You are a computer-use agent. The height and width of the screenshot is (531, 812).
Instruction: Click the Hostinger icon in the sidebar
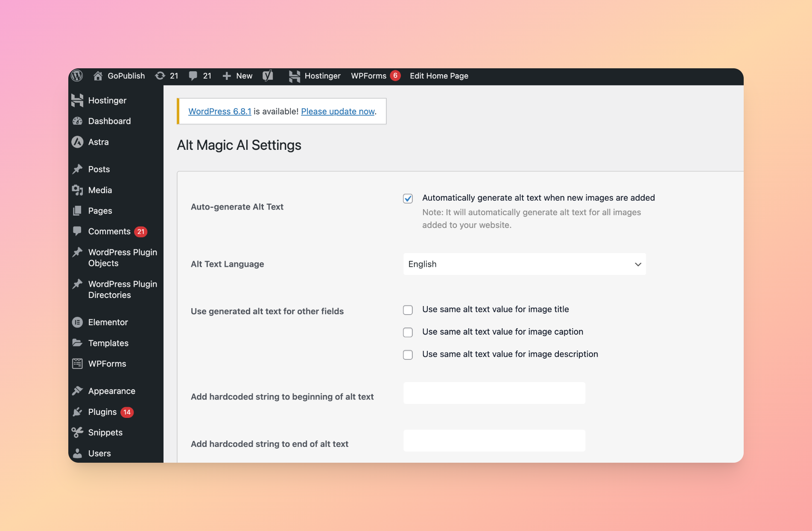click(x=77, y=100)
